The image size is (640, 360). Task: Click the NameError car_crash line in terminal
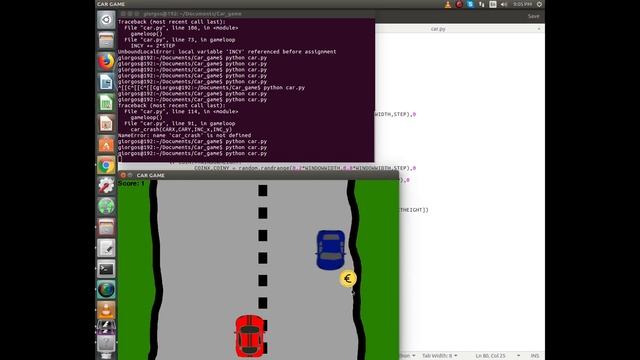pos(184,136)
